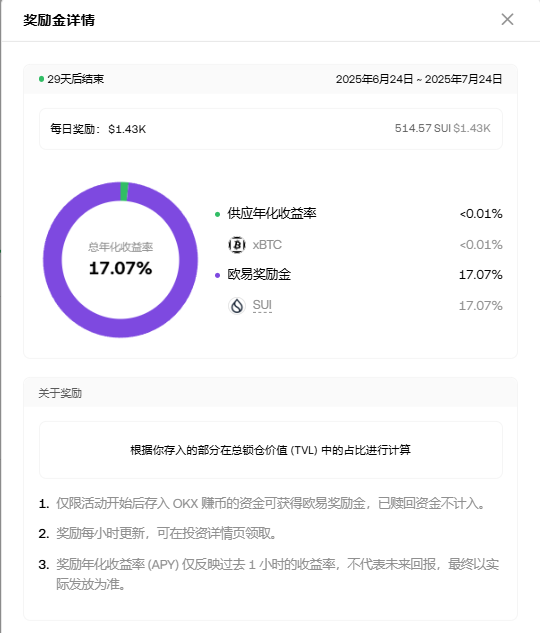Screen dimensions: 540x633
Task: Click the 关于奖励 section header
Action: click(x=60, y=393)
